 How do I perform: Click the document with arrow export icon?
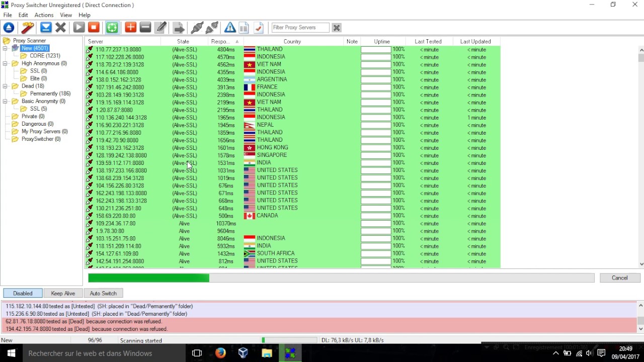click(178, 28)
